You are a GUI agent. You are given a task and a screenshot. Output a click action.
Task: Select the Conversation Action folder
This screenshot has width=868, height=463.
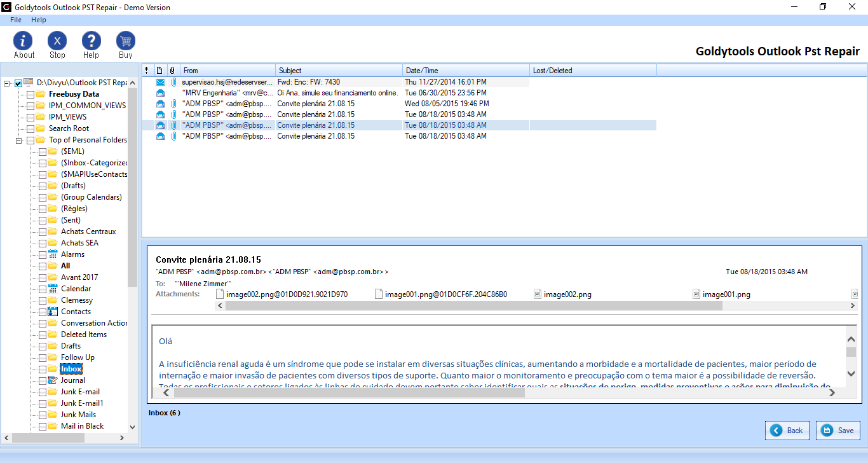pyautogui.click(x=94, y=323)
